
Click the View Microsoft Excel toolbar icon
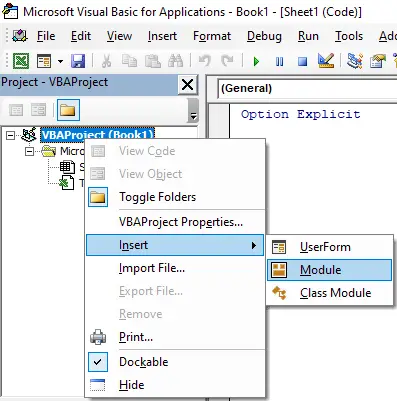click(21, 61)
